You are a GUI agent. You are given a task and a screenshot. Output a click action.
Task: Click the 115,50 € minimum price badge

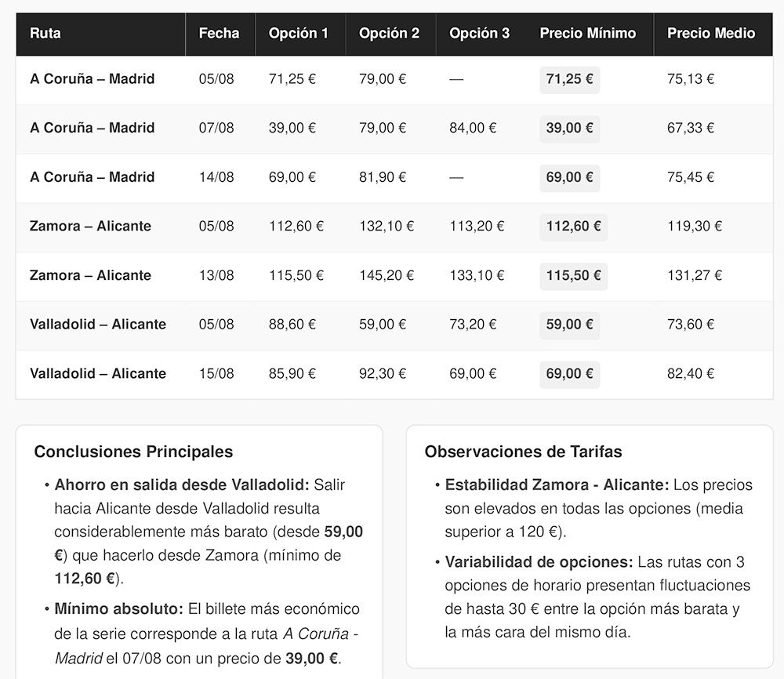point(574,276)
